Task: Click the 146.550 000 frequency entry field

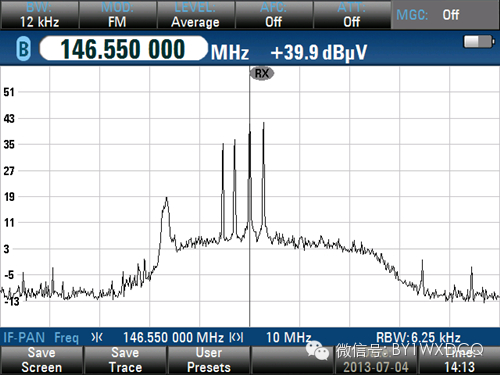Action: [x=123, y=49]
